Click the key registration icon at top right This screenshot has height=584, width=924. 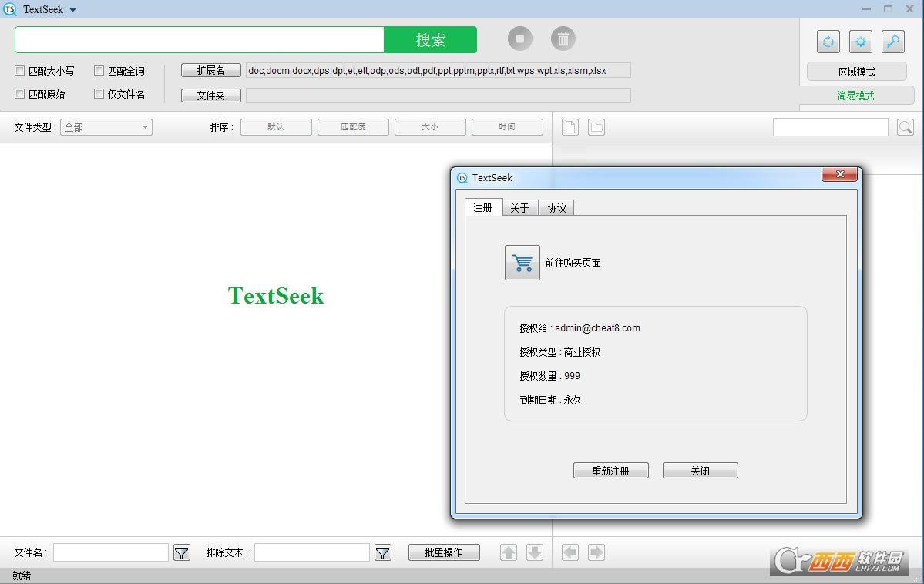click(x=892, y=42)
